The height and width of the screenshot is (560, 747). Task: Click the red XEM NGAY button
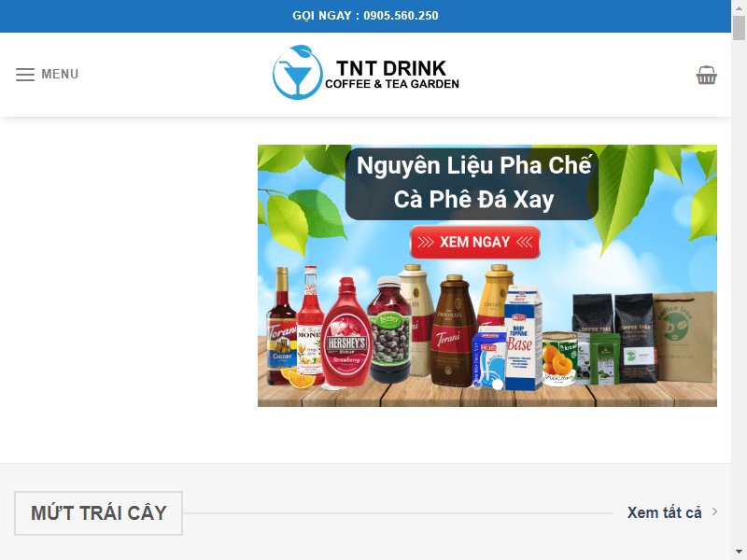[x=475, y=243]
